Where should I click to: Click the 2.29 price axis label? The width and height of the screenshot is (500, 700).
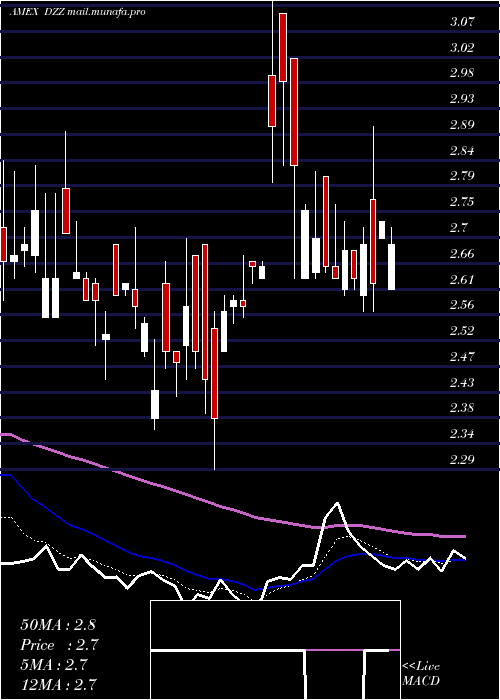(x=462, y=459)
